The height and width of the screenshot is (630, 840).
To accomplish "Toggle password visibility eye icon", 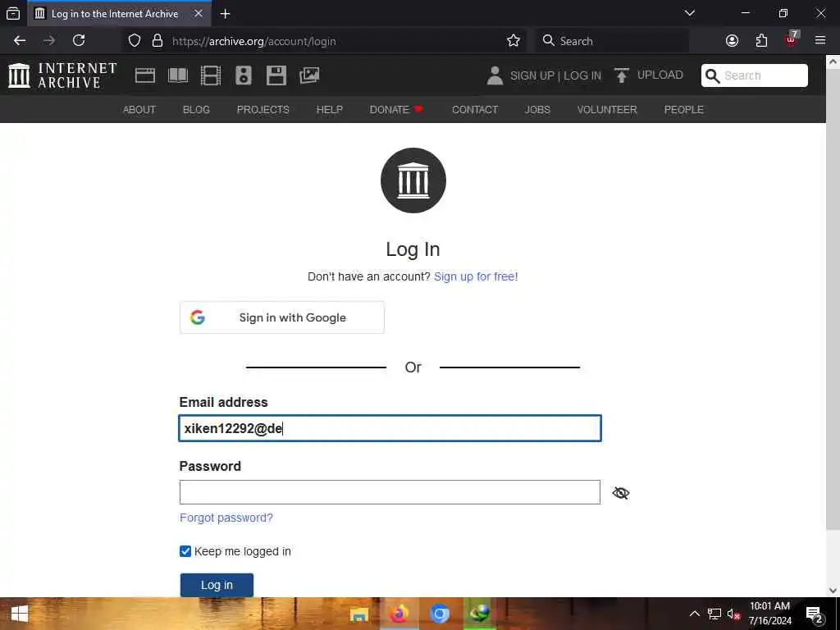I will tap(621, 493).
